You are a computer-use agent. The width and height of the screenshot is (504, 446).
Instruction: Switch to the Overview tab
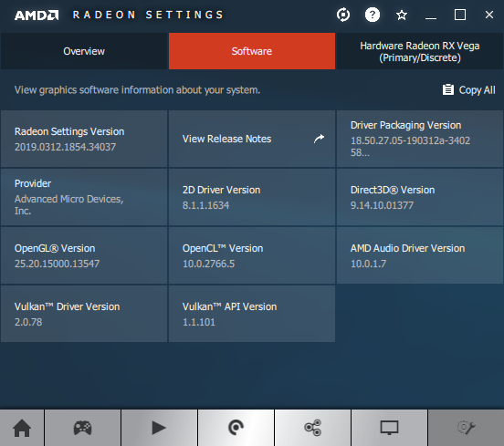click(x=84, y=51)
